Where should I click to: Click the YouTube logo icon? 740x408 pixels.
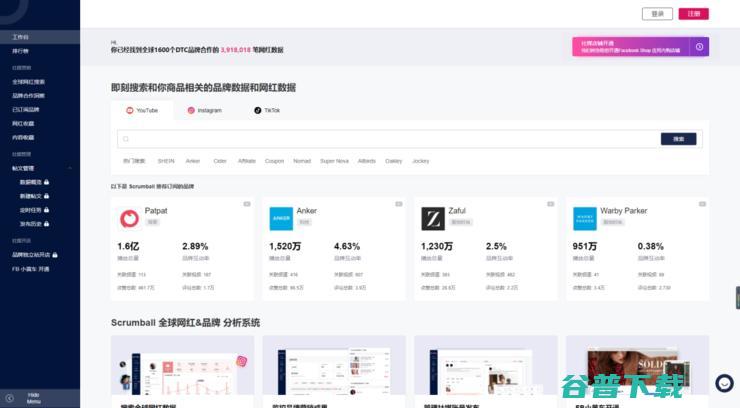130,110
